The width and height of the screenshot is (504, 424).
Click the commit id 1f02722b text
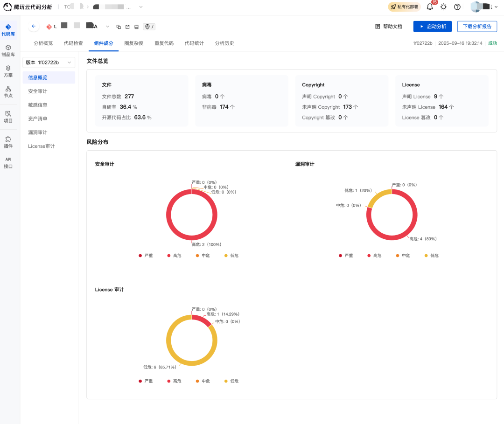(423, 43)
